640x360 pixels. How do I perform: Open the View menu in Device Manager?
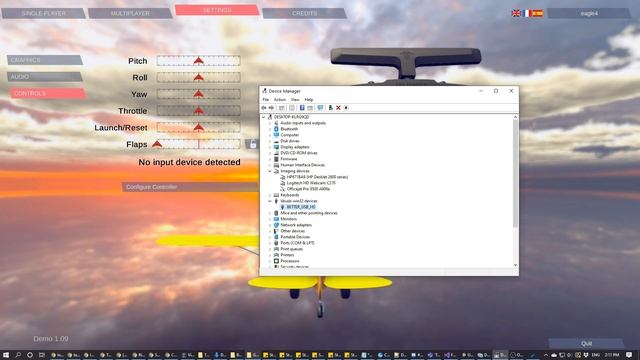[295, 100]
